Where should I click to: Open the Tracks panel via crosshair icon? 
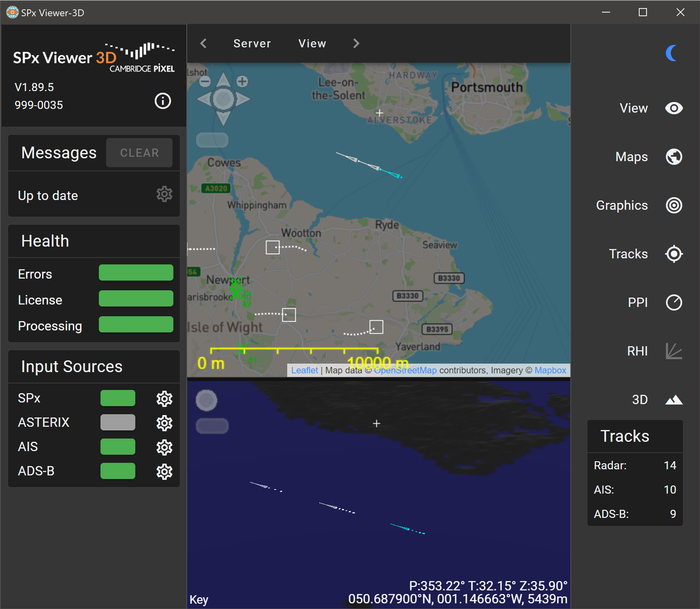click(x=674, y=254)
